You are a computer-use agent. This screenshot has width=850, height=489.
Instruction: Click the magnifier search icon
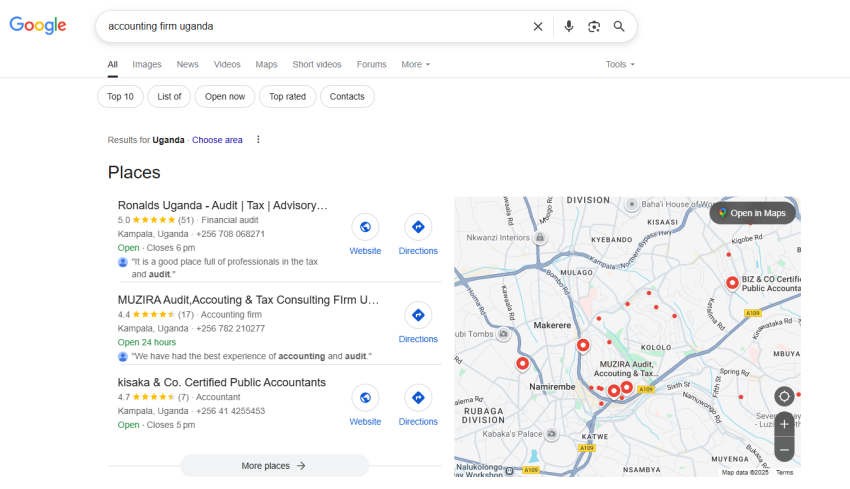619,26
